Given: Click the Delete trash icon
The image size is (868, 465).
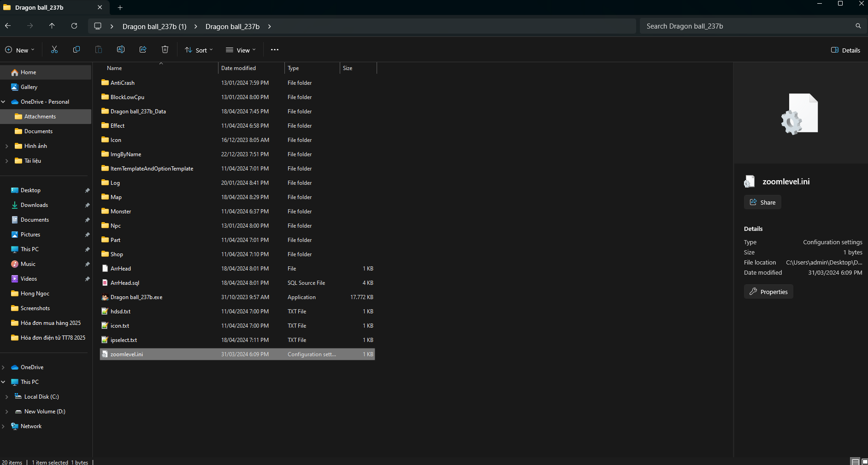Looking at the screenshot, I should pos(165,50).
